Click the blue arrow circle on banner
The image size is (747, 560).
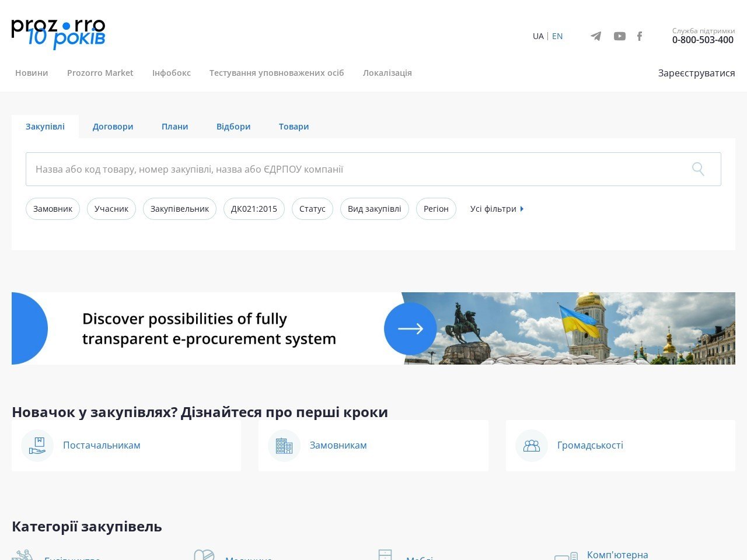point(410,328)
